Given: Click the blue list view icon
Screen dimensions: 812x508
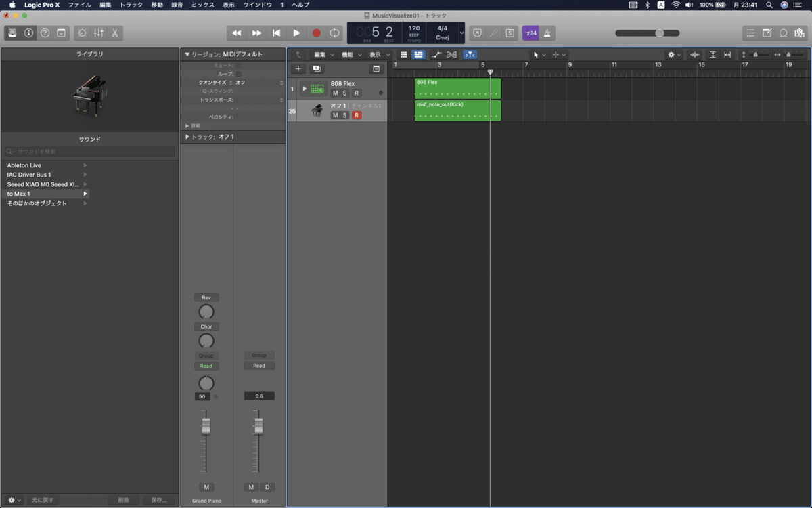Looking at the screenshot, I should coord(418,54).
